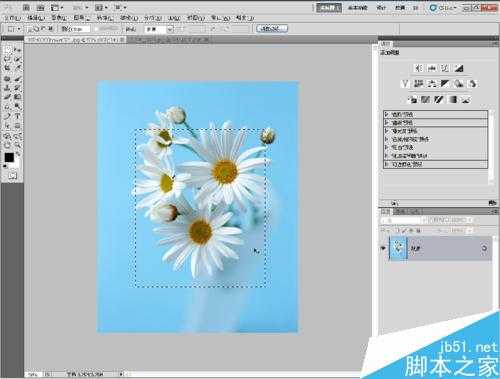Select the Spot Healing Brush tool
The height and width of the screenshot is (379, 500).
pos(7,79)
